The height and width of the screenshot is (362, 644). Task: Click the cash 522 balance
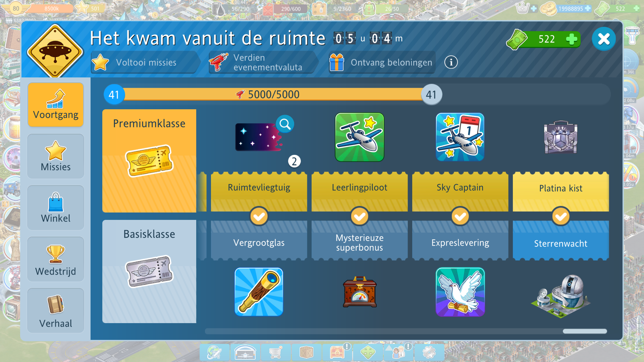(546, 39)
